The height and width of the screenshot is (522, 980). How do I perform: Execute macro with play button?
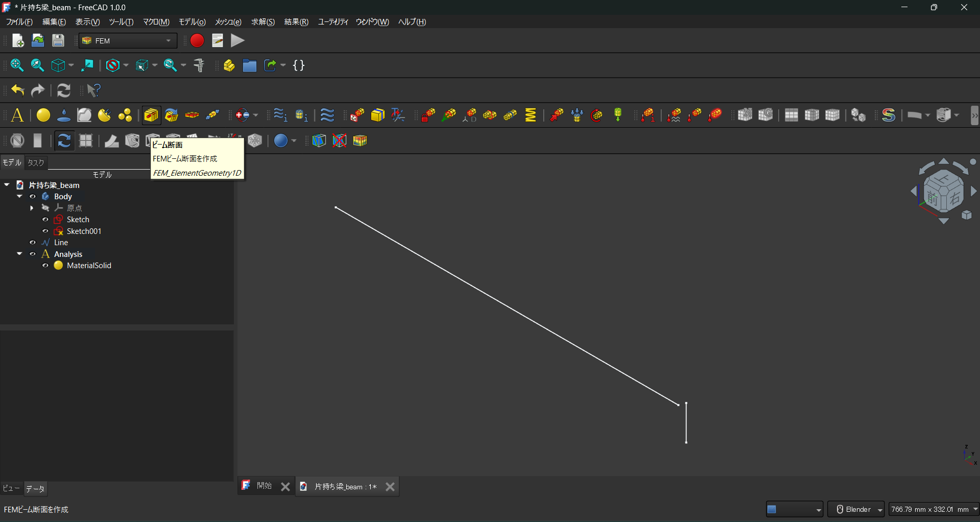pos(237,41)
